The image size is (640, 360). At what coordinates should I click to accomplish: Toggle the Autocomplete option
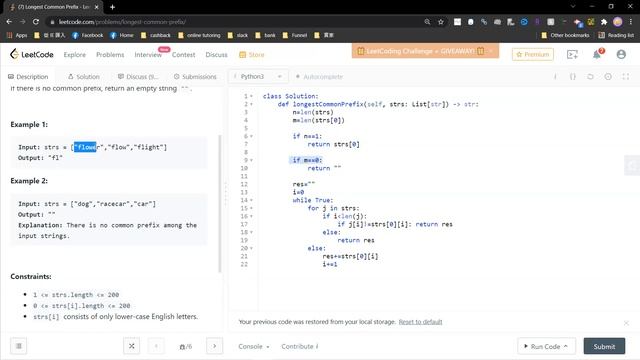[319, 77]
